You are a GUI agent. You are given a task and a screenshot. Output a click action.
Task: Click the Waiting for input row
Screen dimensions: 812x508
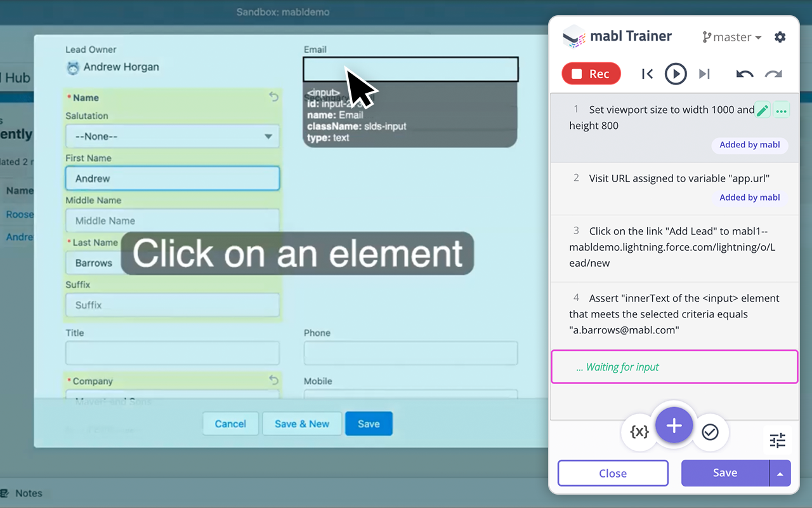coord(674,367)
